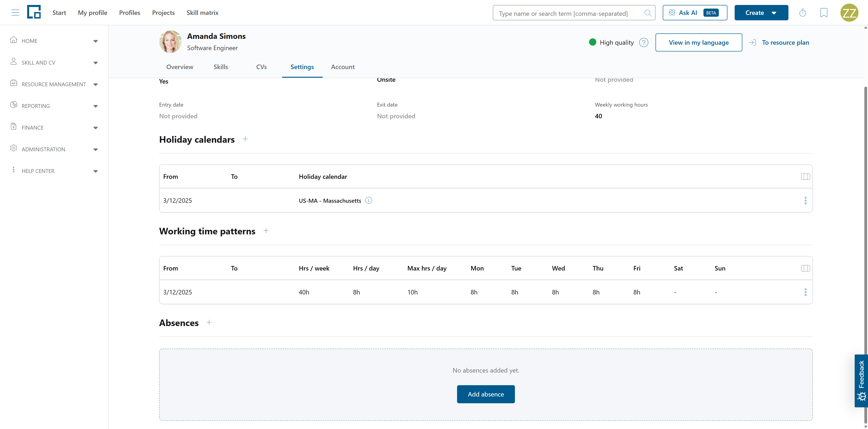Click Amanda Simons profile photo
The height and width of the screenshot is (429, 868).
(170, 41)
